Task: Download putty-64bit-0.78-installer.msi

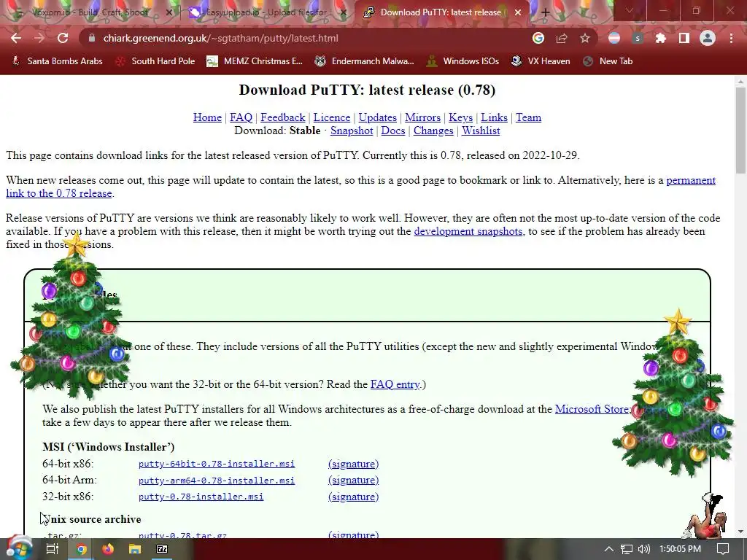Action: click(217, 464)
